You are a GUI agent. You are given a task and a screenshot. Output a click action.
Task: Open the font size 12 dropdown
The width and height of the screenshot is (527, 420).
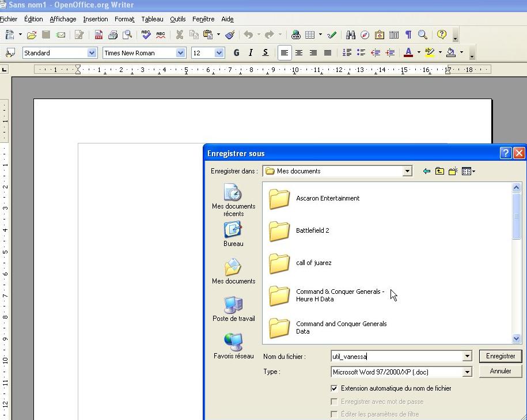(219, 53)
